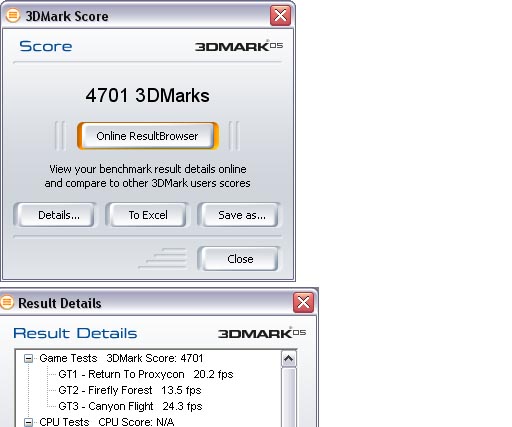512x427 pixels.
Task: Click the Close button in Score window
Action: [x=239, y=259]
